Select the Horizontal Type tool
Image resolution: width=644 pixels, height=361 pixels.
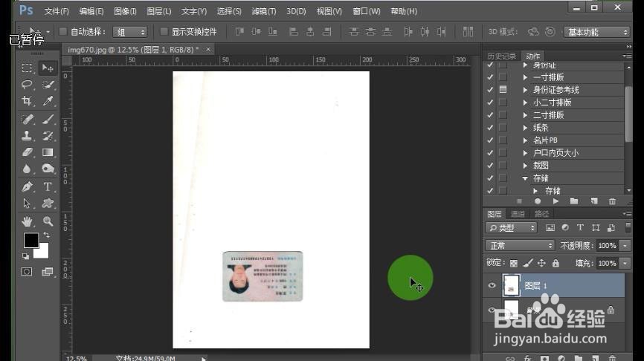[48, 187]
